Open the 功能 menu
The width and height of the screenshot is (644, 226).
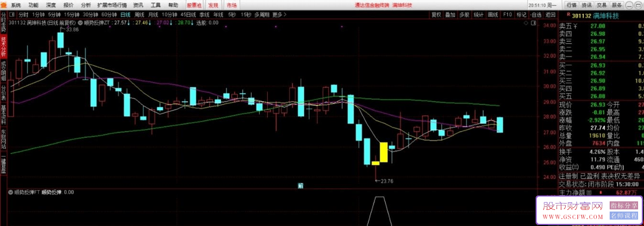[33, 4]
